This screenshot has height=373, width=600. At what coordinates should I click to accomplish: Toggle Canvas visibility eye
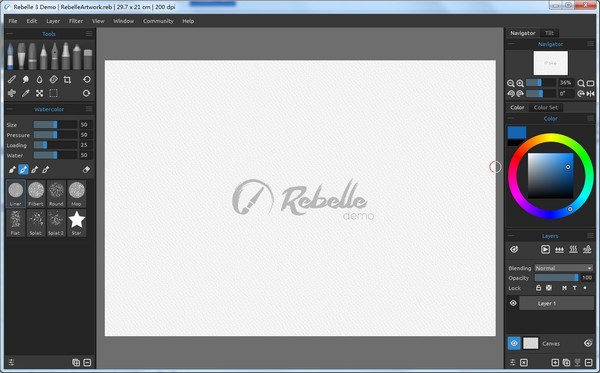click(514, 343)
